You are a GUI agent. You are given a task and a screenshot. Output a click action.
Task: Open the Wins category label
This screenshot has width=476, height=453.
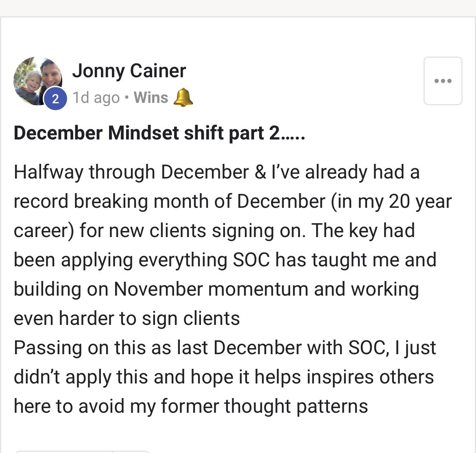coord(151,98)
